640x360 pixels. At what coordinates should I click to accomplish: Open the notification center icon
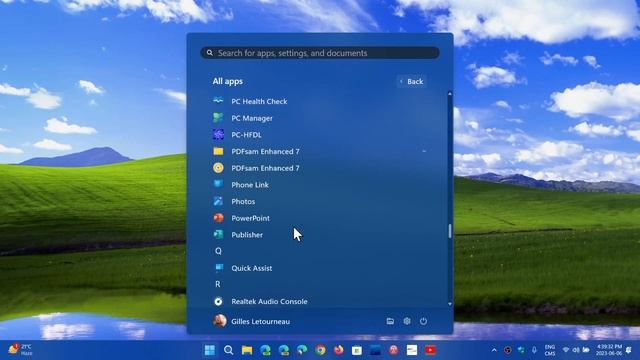coord(629,350)
